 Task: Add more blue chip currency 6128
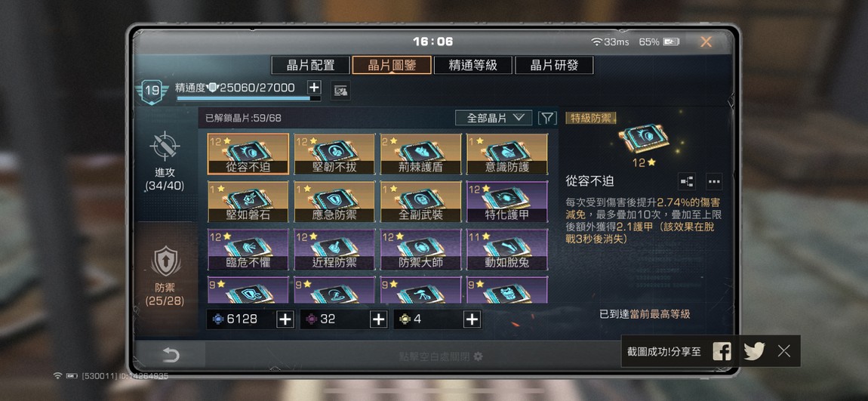click(285, 319)
